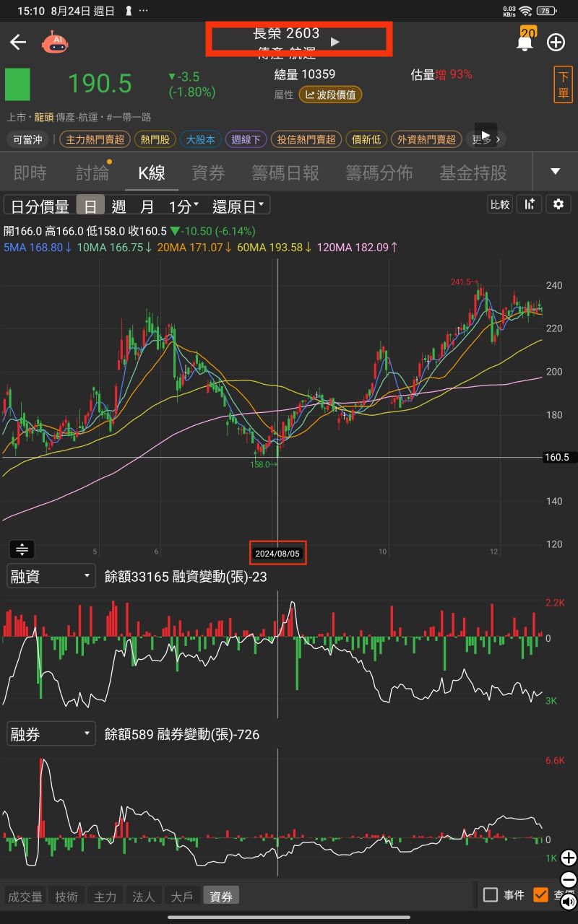
Task: Select the 月 monthly period
Action: [x=147, y=206]
